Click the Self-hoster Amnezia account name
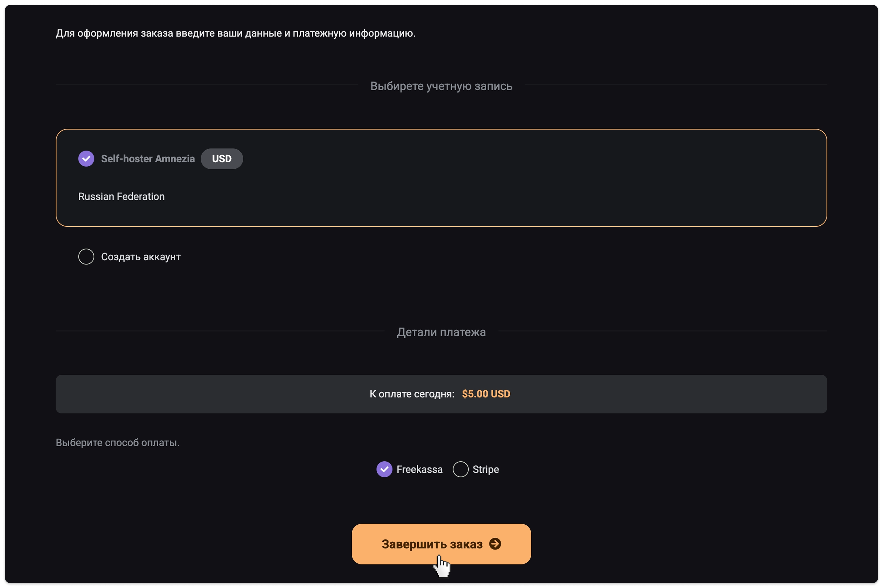The height and width of the screenshot is (588, 883). click(148, 158)
